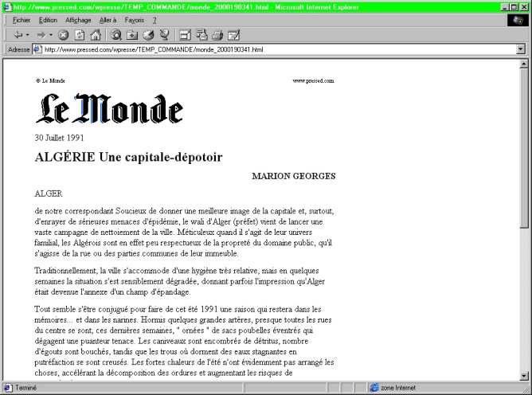This screenshot has height=395, width=532.
Task: Toggle the Fullscreen toolbar icon
Action: 185,35
